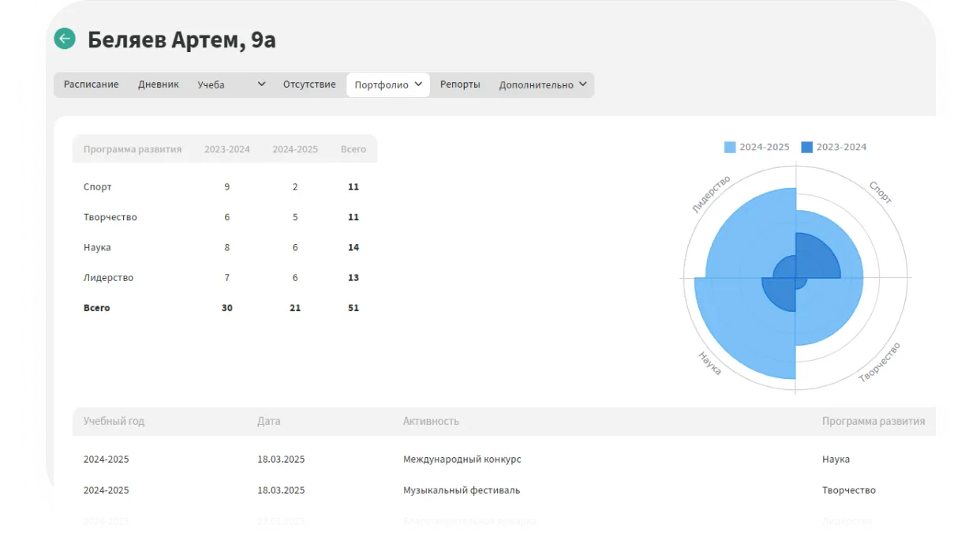Expand the Дополнительно dropdown menu
The width and height of the screenshot is (980, 559).
coord(543,84)
